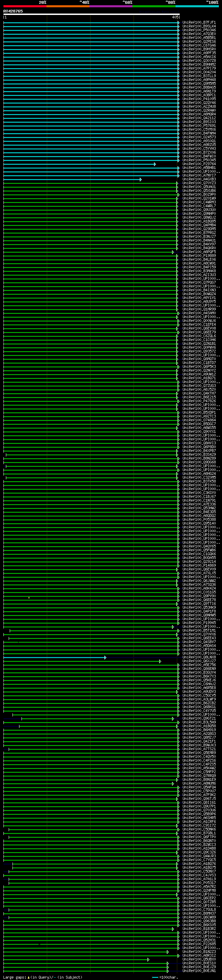Select the UniRef100_C5YVH3 label
Image resolution: width=222 pixels, height=980 pixels.
point(199,148)
